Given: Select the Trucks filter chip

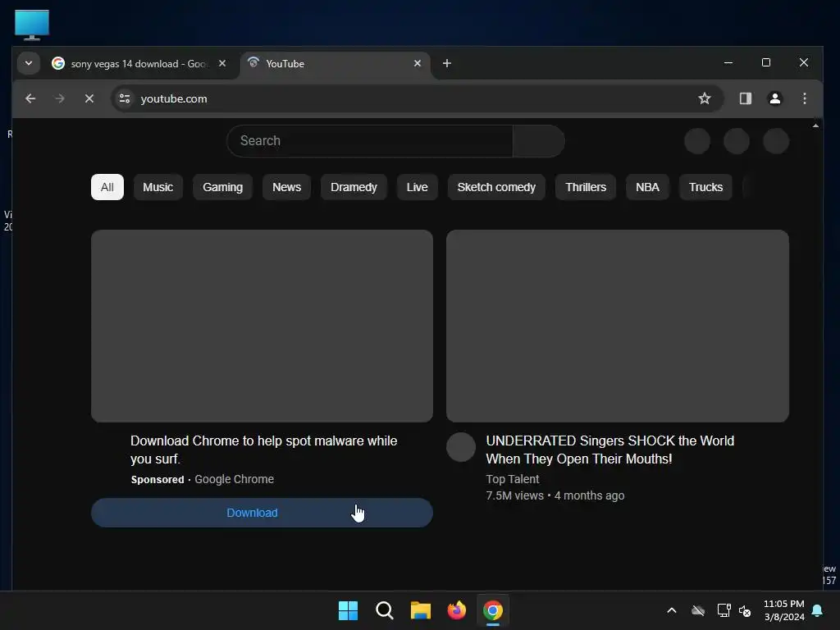Looking at the screenshot, I should click(x=705, y=187).
